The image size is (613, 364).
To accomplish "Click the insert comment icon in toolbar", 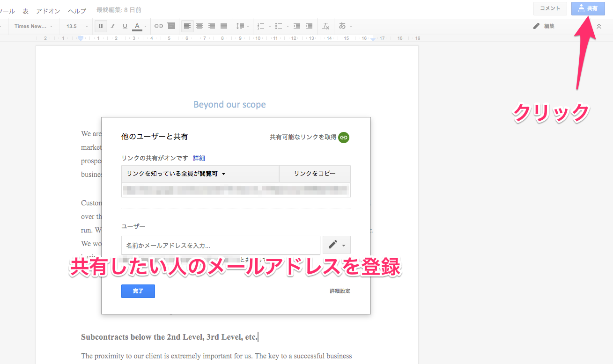I will click(171, 26).
